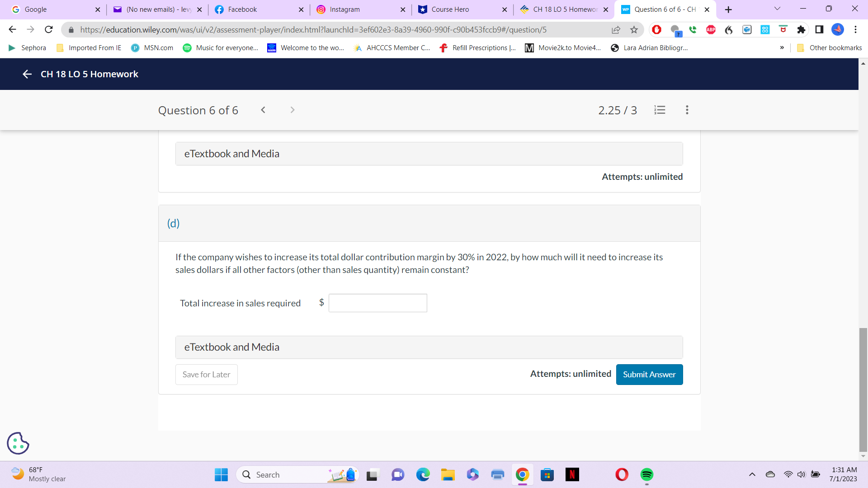Click Save for Later
868x488 pixels.
[x=206, y=374]
